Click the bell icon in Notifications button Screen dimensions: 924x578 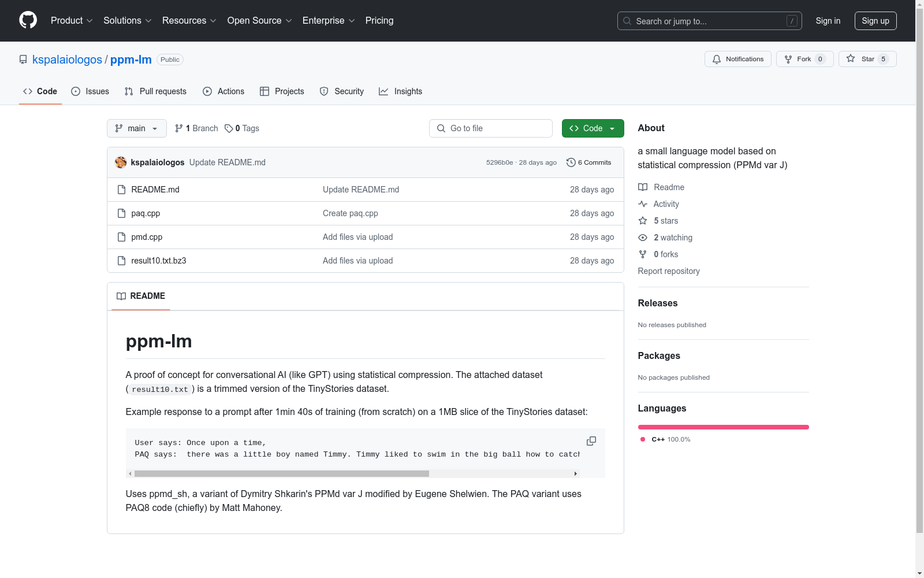[717, 59]
